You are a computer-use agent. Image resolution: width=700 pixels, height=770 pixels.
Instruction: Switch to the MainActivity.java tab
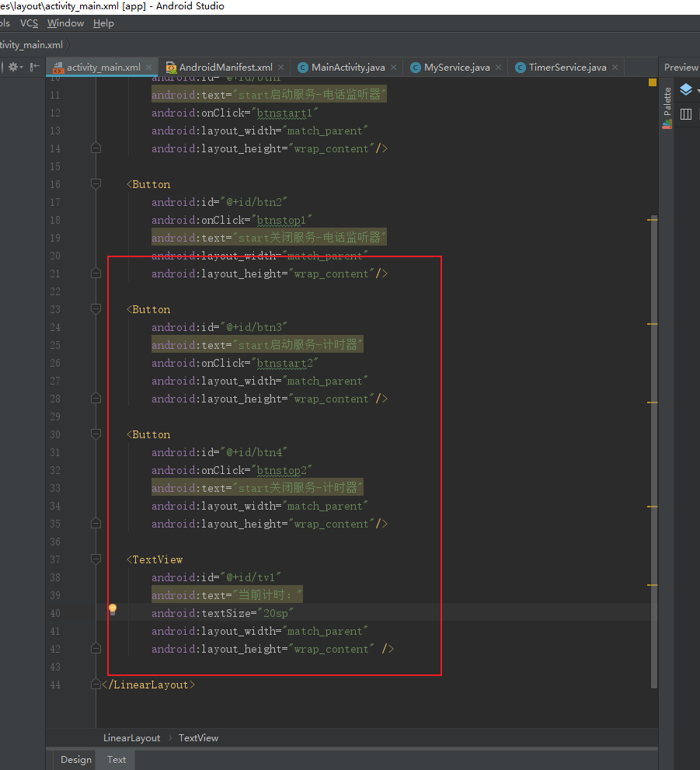pyautogui.click(x=347, y=68)
